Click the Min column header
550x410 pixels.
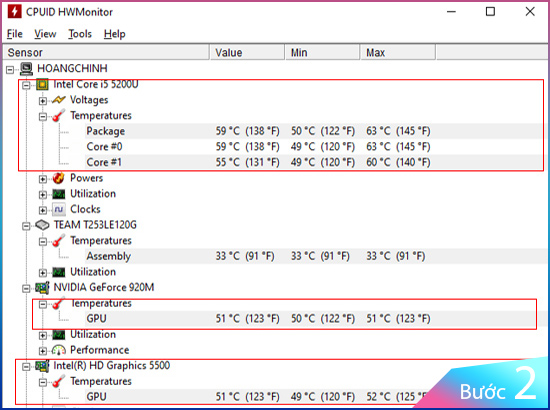pos(323,53)
